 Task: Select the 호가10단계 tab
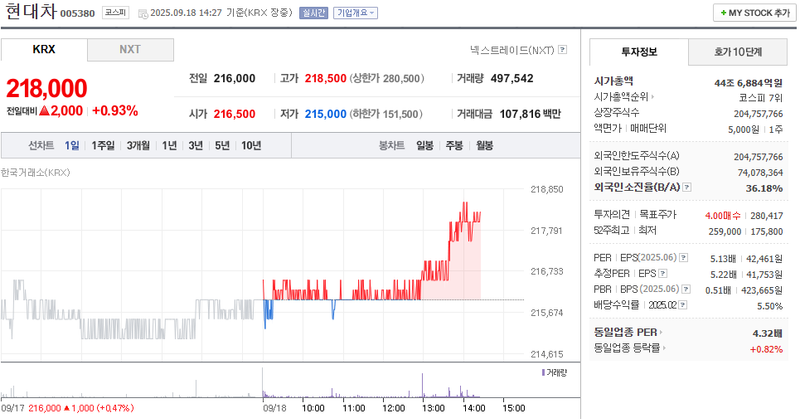coord(738,52)
